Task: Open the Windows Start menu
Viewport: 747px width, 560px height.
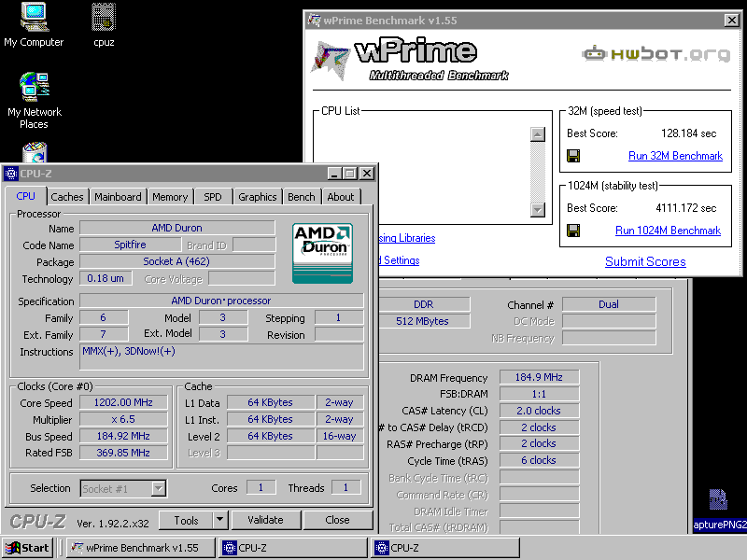Action: (28, 548)
